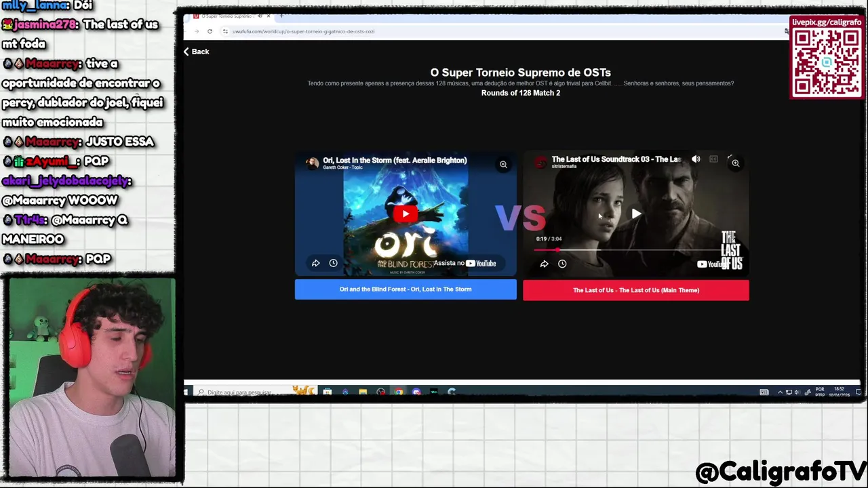868x488 pixels.
Task: Zoom The Last of Us video with the magnifier icon
Action: click(x=735, y=163)
